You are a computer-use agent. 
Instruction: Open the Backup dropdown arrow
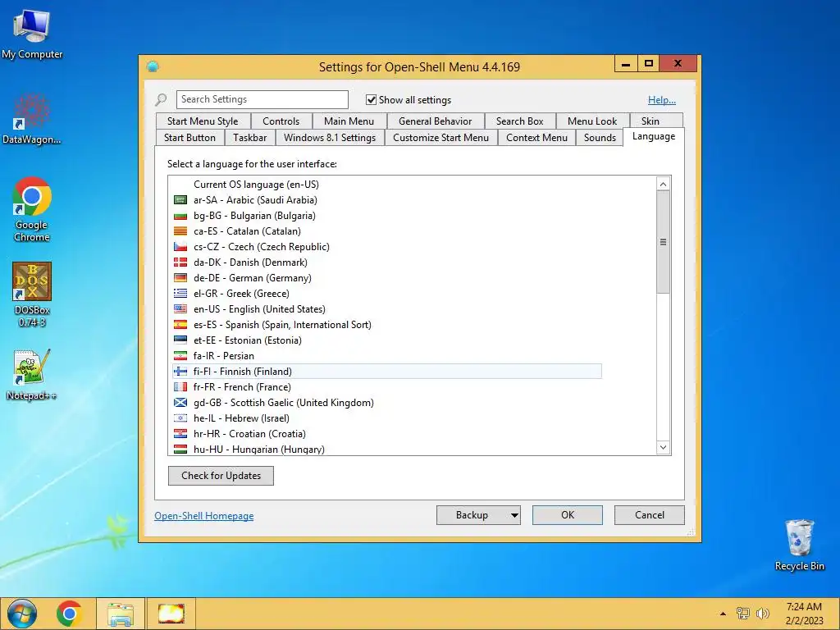point(514,515)
